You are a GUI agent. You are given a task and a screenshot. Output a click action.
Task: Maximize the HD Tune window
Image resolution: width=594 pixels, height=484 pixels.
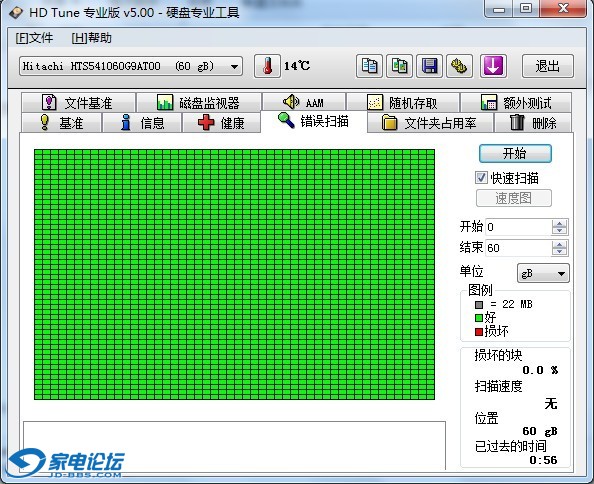(x=526, y=9)
